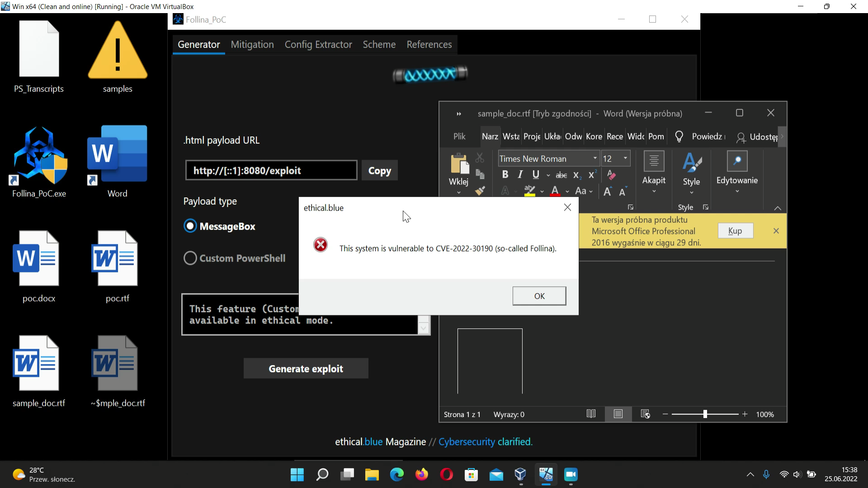Viewport: 868px width, 488px height.
Task: Switch to Web Layout view in Word
Action: [x=645, y=414]
